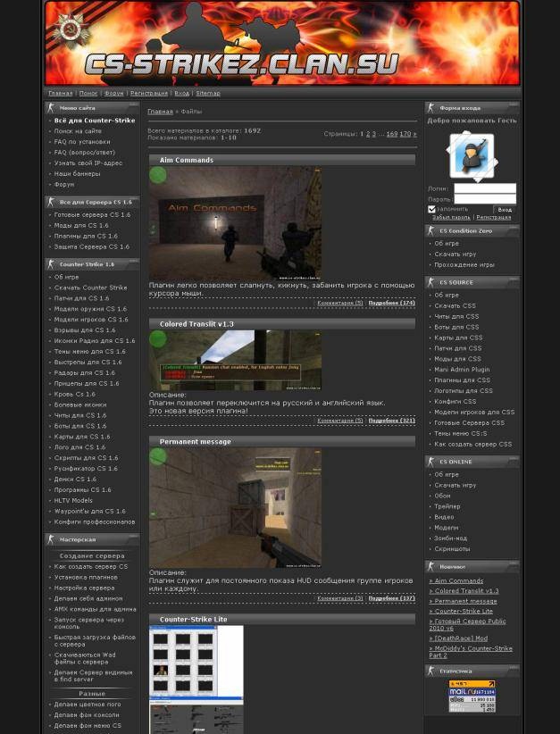Click the runner icon beside Мастерская header
The height and width of the screenshot is (734, 560).
pos(51,539)
